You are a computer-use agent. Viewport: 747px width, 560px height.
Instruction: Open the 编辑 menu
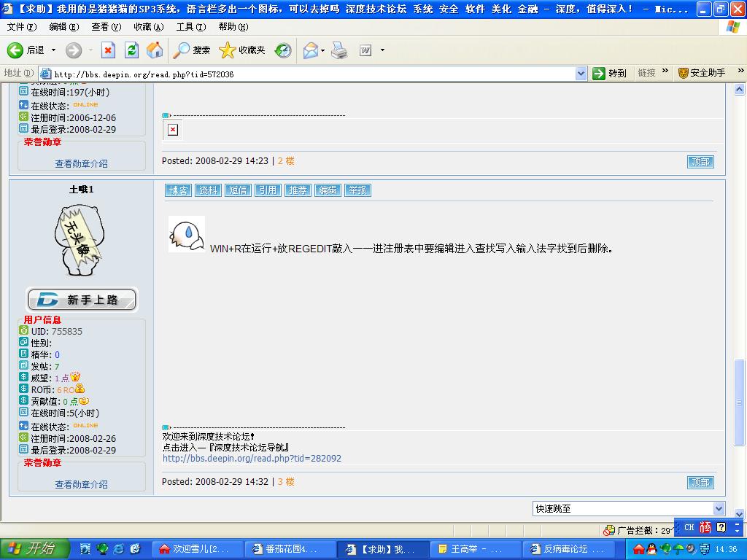64,27
